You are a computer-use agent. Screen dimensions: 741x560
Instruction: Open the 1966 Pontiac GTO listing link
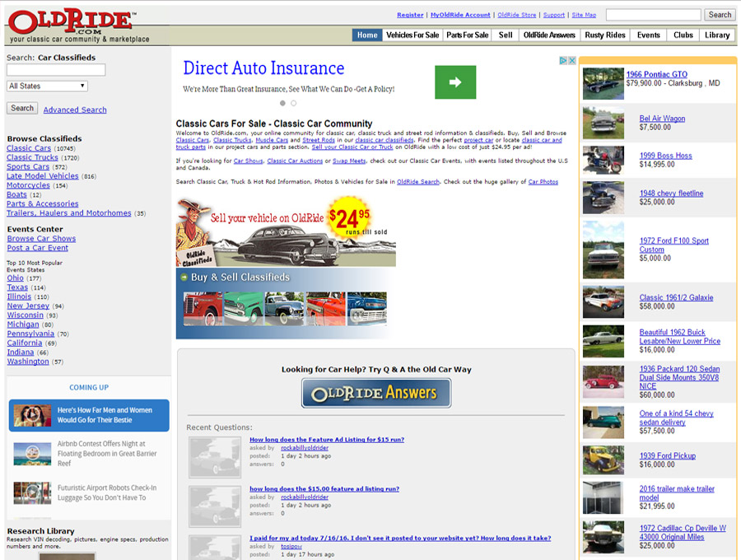(x=657, y=74)
